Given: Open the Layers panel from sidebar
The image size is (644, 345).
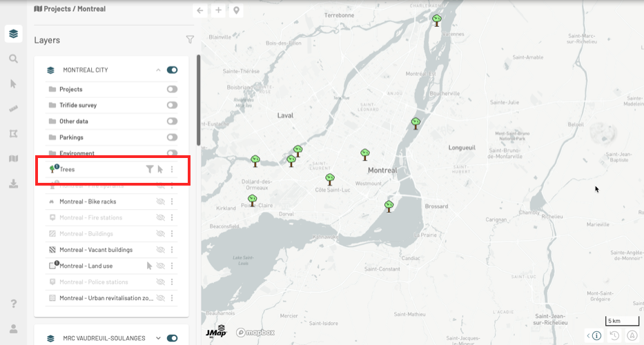Looking at the screenshot, I should tap(13, 33).
